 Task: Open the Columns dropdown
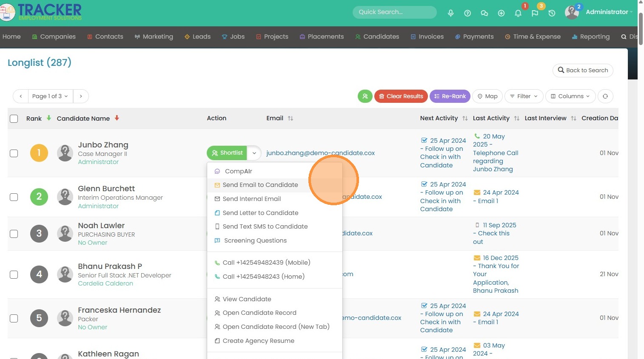point(570,96)
